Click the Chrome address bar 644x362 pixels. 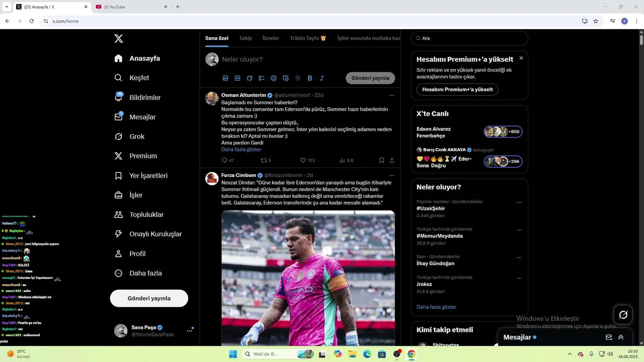pos(312,21)
